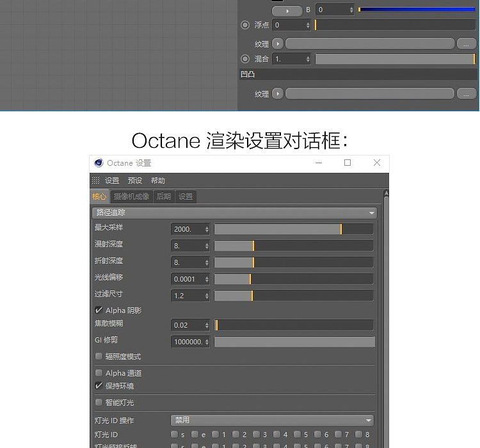This screenshot has width=480, height=448.
Task: Click the 漫射深度 stepper arrows
Action: 207,246
